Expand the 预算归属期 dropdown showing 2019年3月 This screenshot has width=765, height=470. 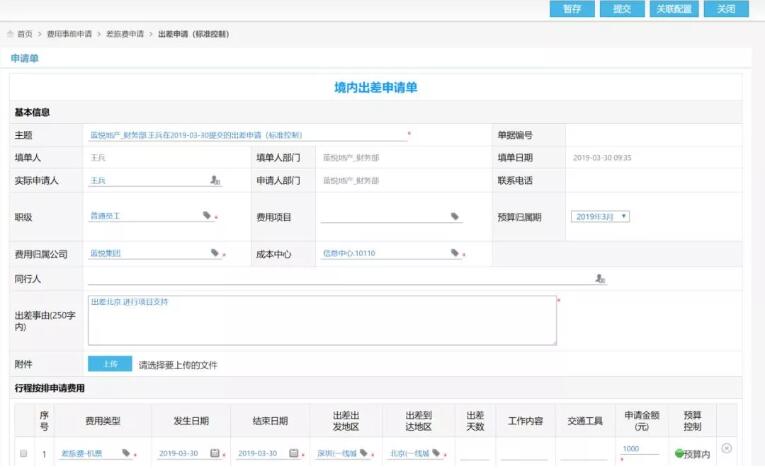(600, 216)
